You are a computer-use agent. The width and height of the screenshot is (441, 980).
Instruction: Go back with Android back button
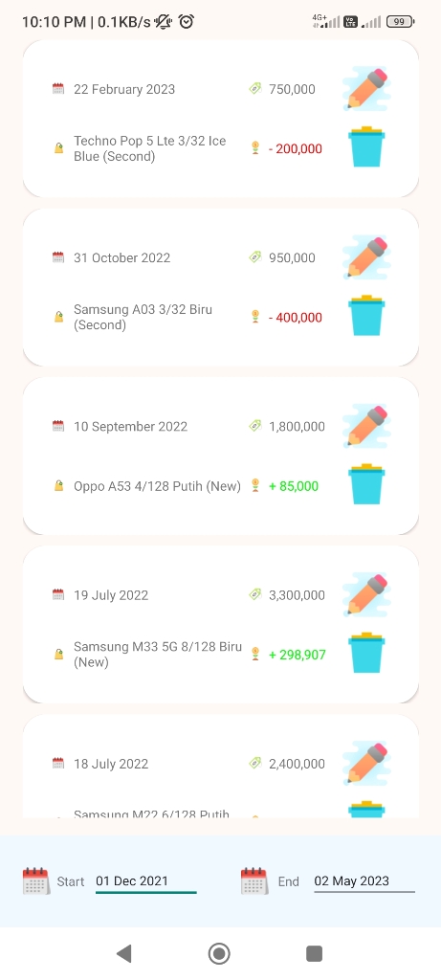[x=124, y=953]
